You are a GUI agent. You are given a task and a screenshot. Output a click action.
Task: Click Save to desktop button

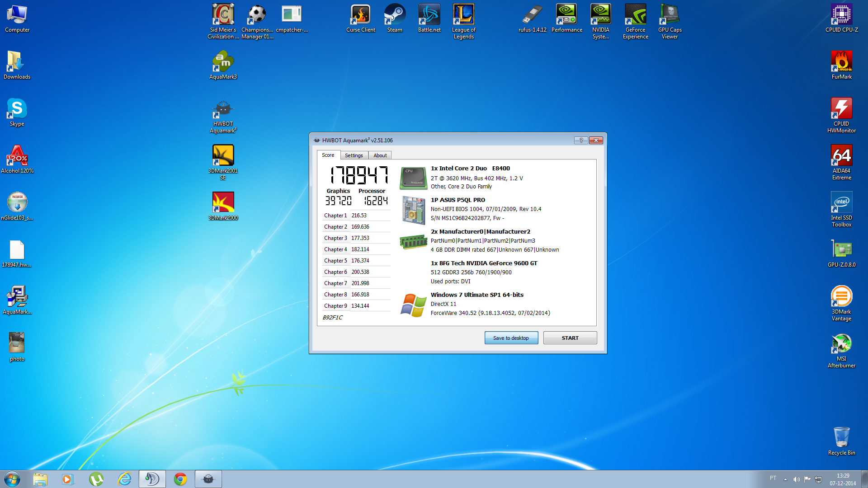point(511,338)
